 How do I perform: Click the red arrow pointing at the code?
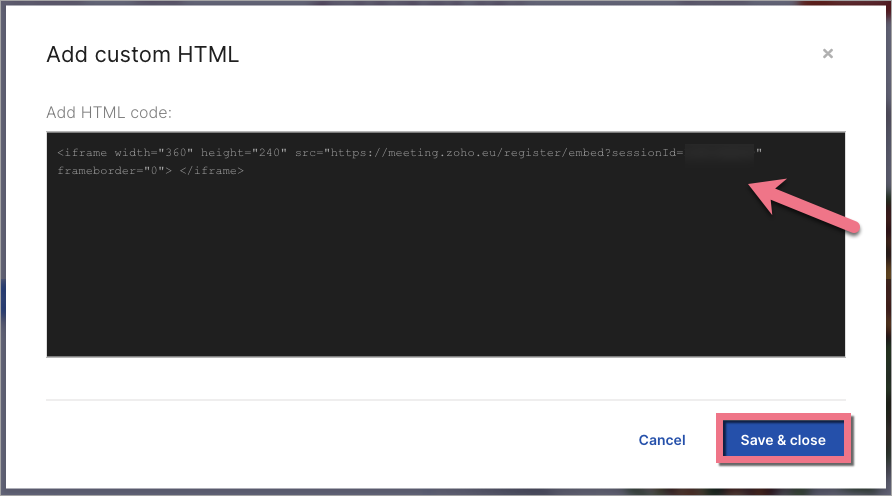[x=803, y=207]
